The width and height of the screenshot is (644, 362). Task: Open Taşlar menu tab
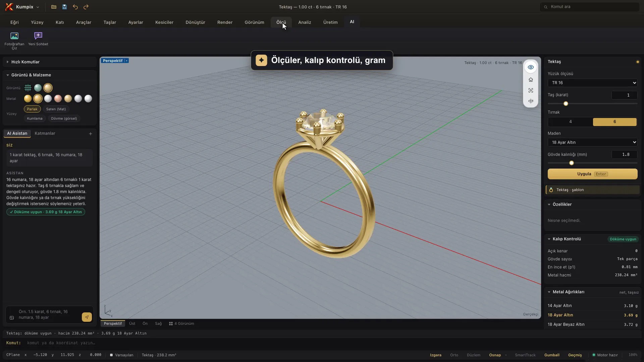coord(110,22)
